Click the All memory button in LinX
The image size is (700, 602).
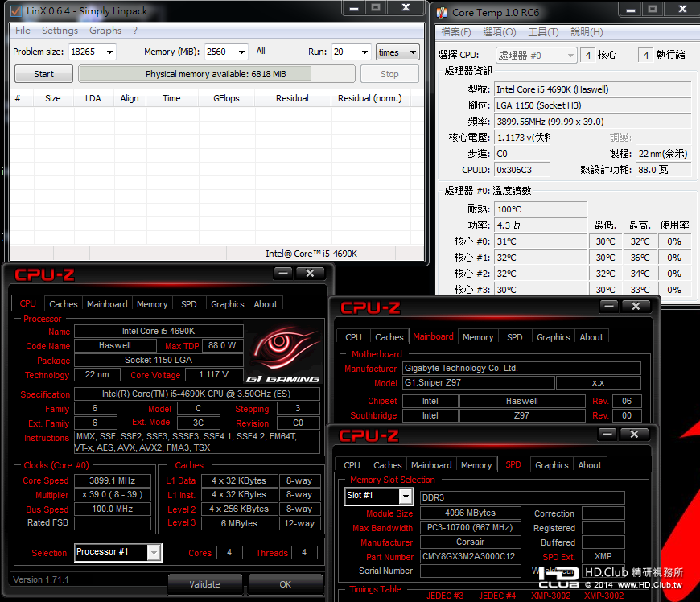(261, 51)
